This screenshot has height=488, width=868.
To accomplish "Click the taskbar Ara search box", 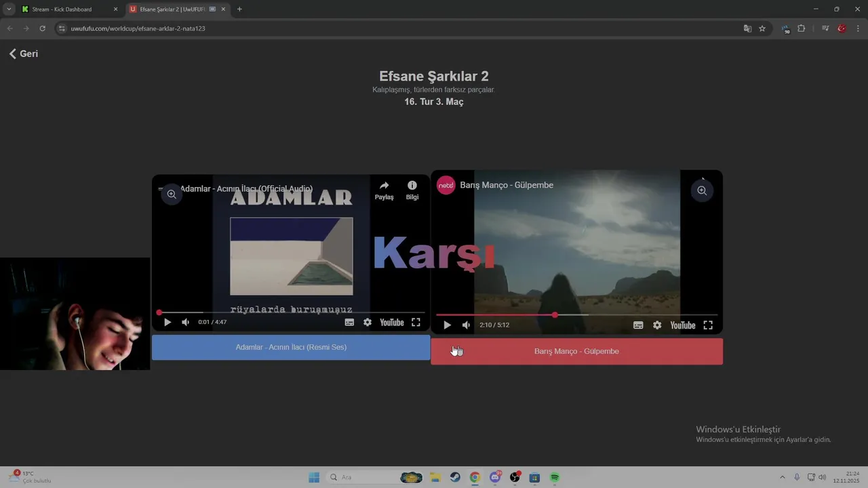I will (x=375, y=477).
